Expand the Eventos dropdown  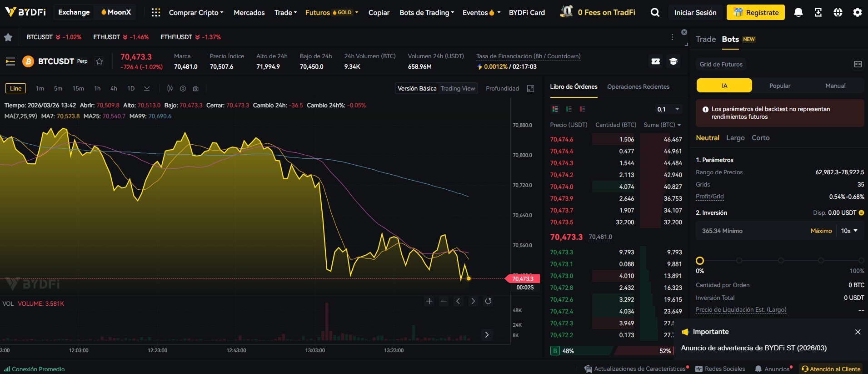[x=481, y=13]
